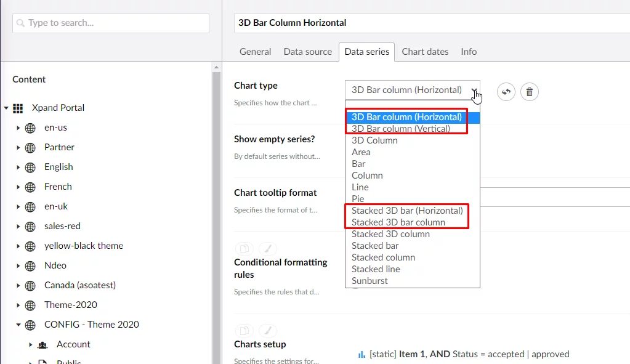Screen dimensions: 630x364
Task: Expand the en-us tree node
Action: pos(18,128)
